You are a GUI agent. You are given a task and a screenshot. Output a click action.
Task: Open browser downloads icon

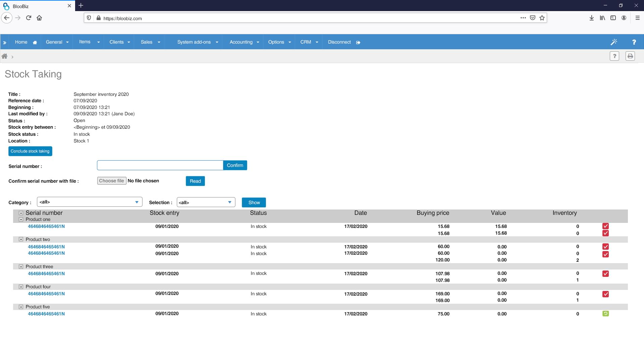(592, 18)
